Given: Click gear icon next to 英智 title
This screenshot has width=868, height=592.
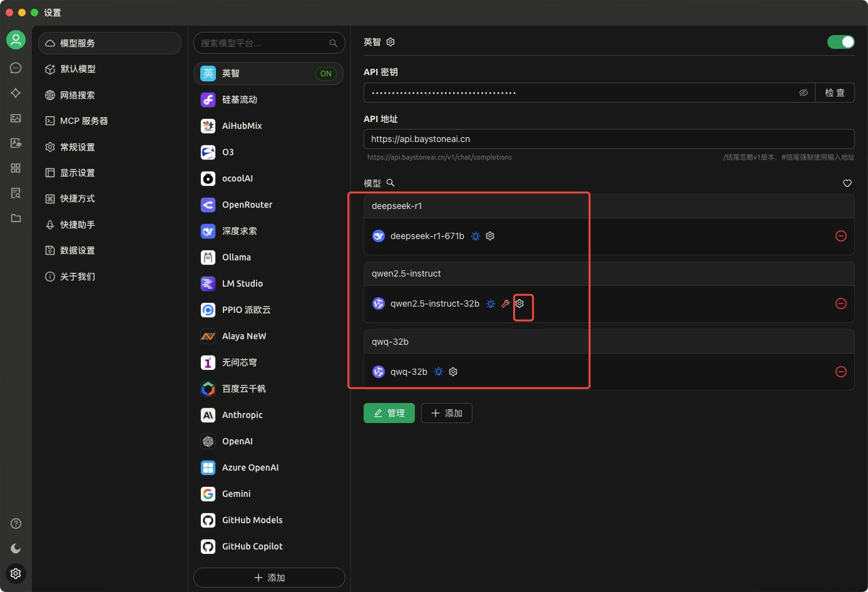Looking at the screenshot, I should tap(391, 42).
